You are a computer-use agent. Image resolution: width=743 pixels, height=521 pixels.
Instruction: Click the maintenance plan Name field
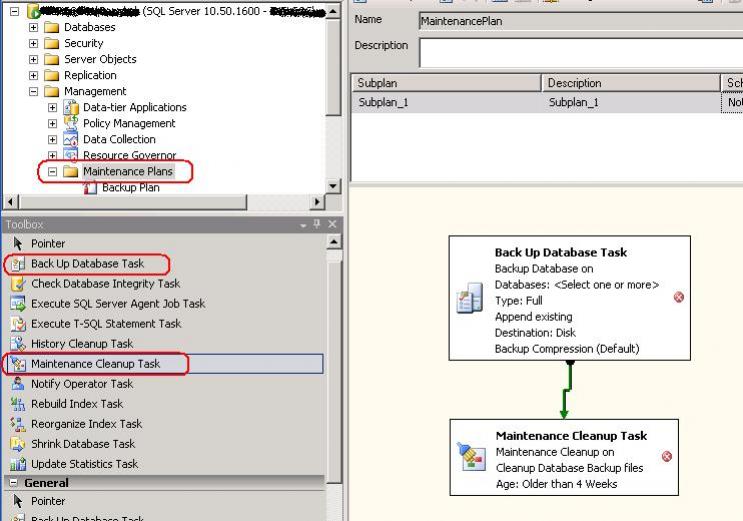(580, 21)
